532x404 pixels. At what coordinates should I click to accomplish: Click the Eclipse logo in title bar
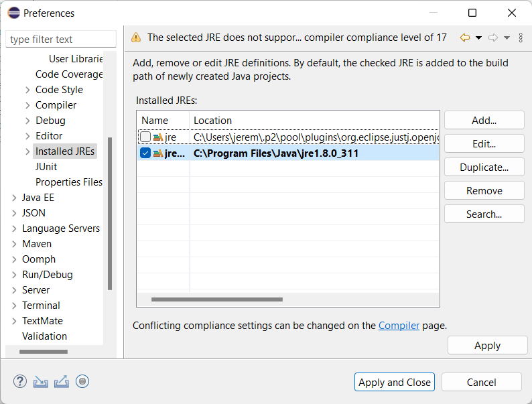pos(12,13)
